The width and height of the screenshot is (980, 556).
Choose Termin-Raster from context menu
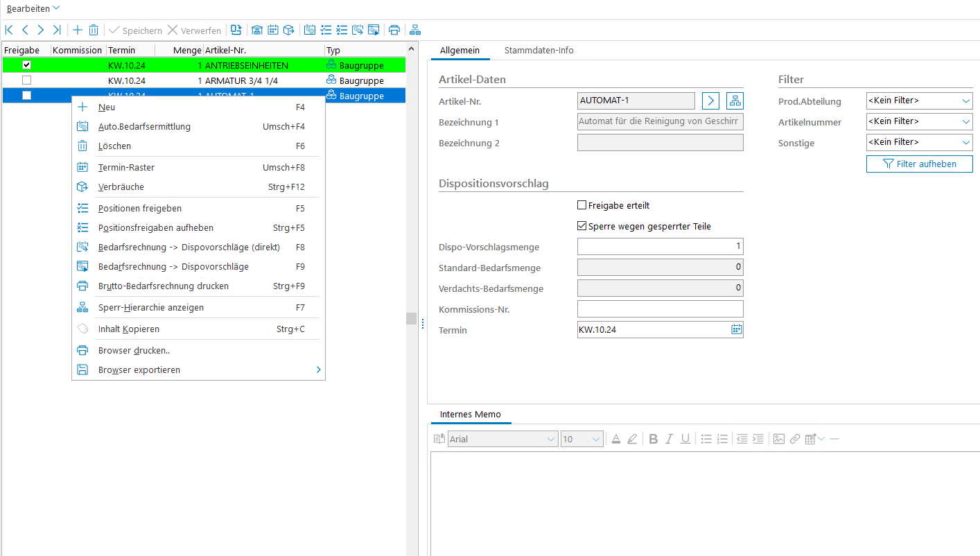pyautogui.click(x=126, y=167)
